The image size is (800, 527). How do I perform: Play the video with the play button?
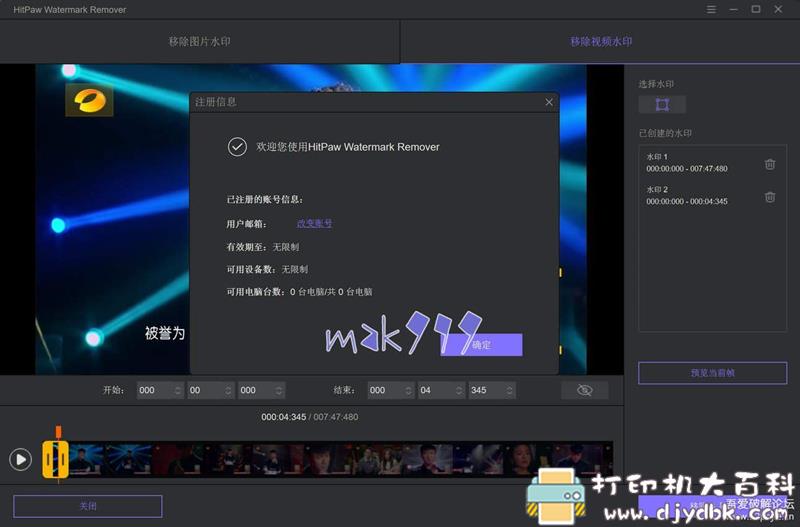coord(20,459)
